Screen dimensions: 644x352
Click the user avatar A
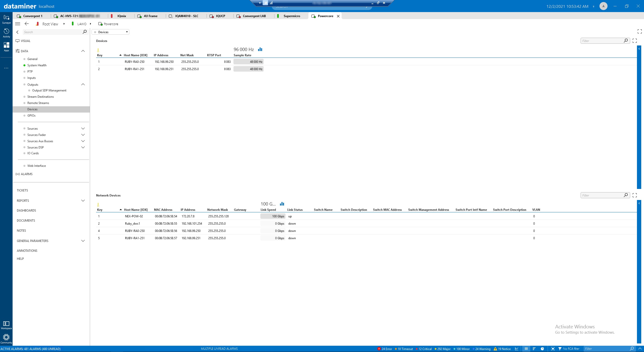[x=603, y=6]
